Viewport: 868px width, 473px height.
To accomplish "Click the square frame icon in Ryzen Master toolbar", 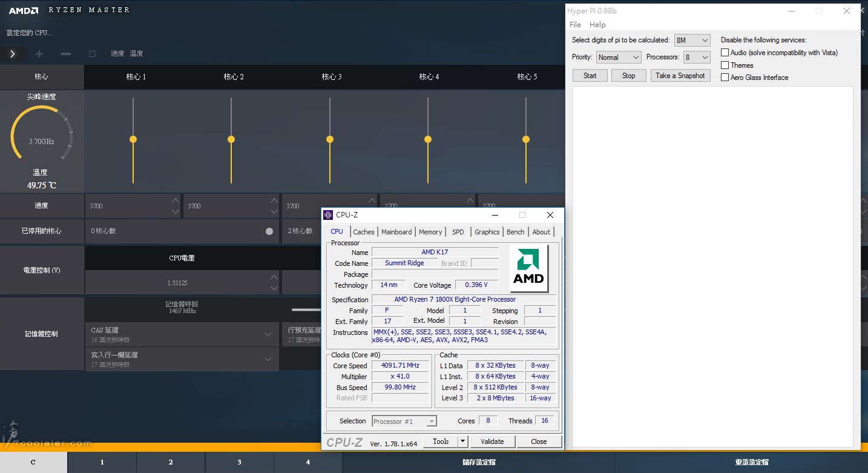I will point(93,54).
